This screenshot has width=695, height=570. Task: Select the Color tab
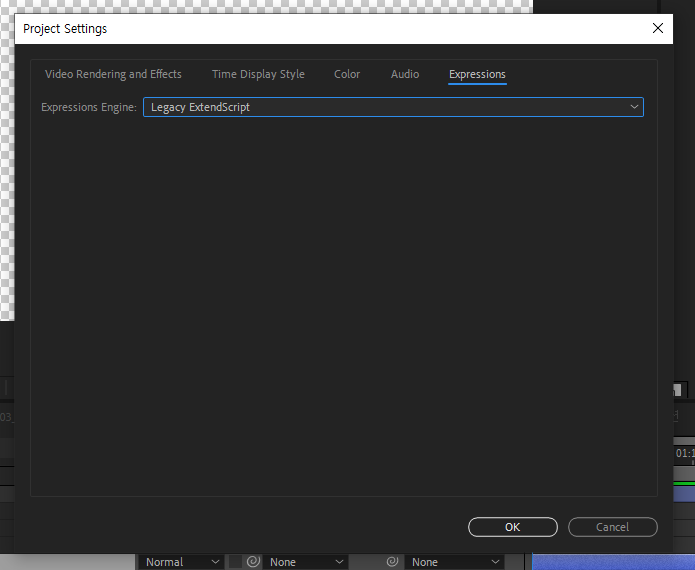347,74
